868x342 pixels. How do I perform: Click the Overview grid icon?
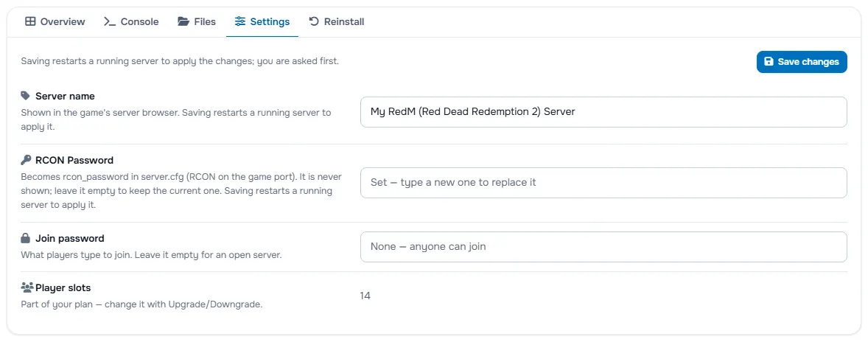pyautogui.click(x=30, y=21)
